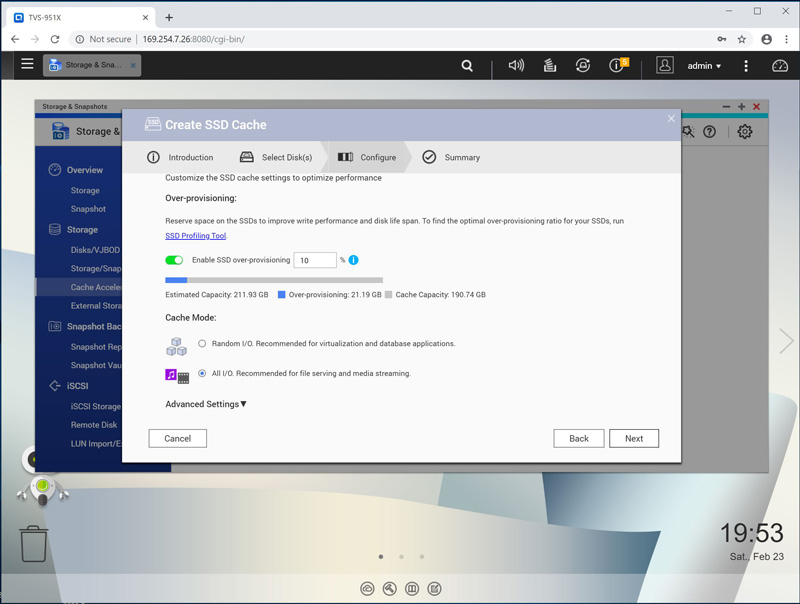Open the volume control speaker icon
Screen dimensions: 800x604
(516, 65)
